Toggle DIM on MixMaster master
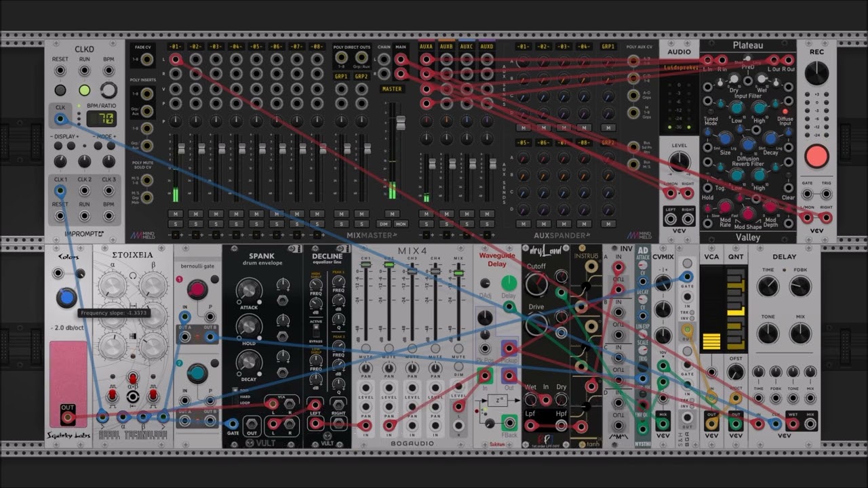Viewport: 868px width, 488px height. [384, 224]
